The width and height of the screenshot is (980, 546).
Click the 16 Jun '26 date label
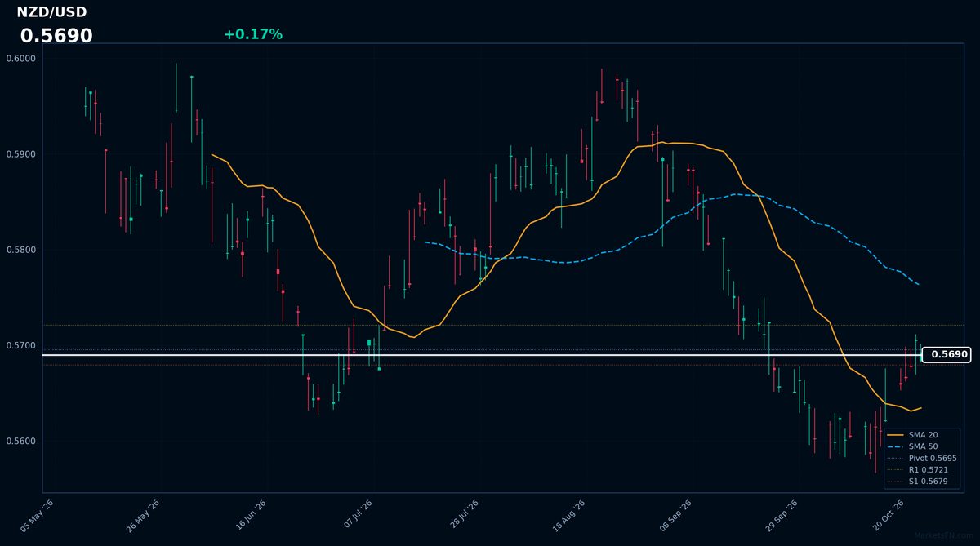249,515
